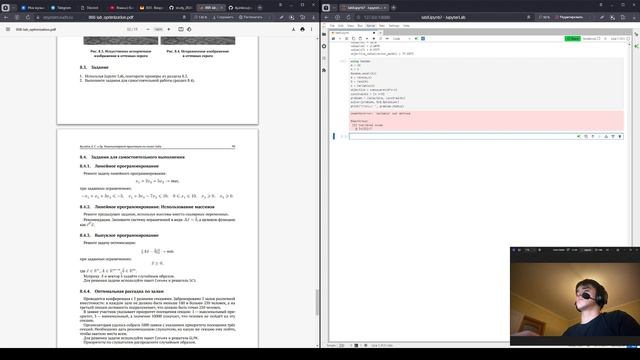Screen dimensions: 640x360
Task: Open running kernels sidebar icon in JupyterLab
Action: 324,46
